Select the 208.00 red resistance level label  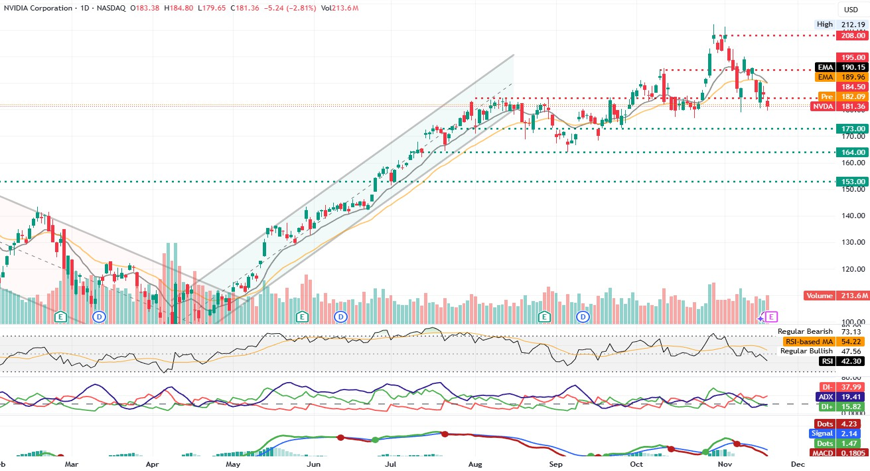coord(852,35)
